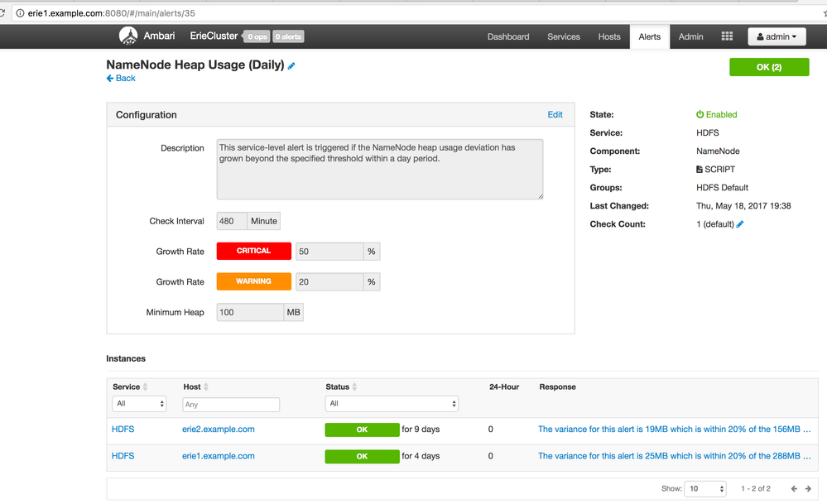Edit Check Count with pencil icon
The image size is (827, 504).
pos(740,224)
